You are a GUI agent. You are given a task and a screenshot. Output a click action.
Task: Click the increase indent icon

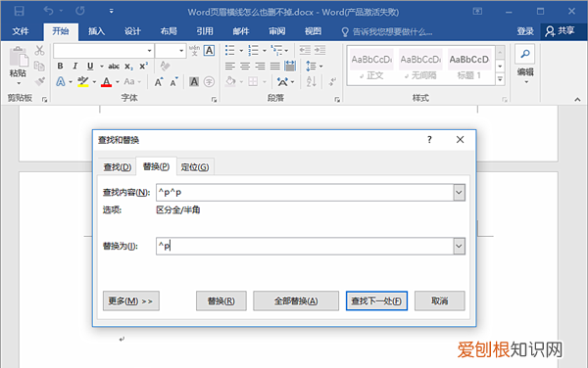click(319, 50)
